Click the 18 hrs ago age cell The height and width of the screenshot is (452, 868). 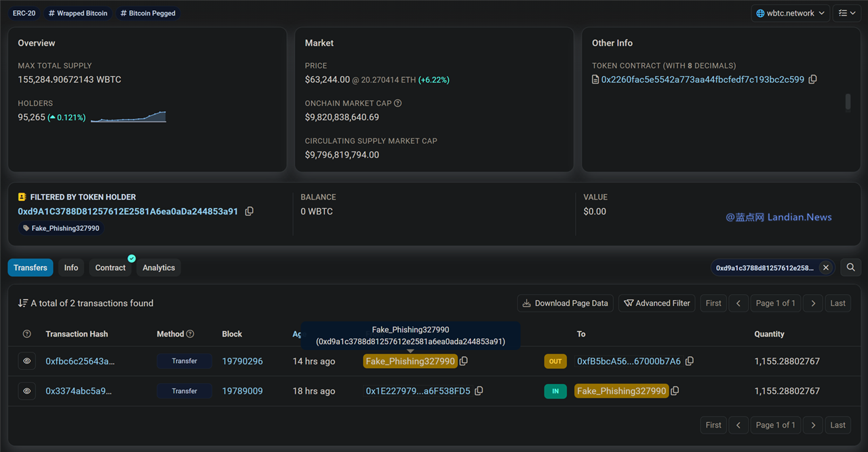click(314, 391)
